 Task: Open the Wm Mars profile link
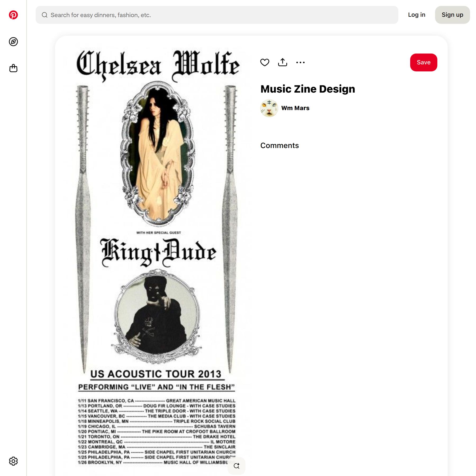295,108
